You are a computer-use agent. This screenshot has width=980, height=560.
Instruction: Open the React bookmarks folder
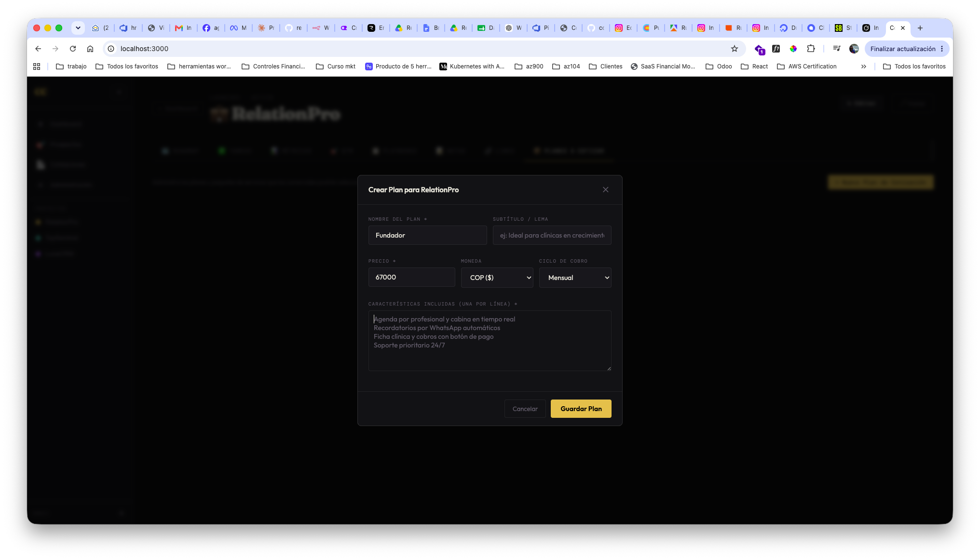[x=754, y=67]
